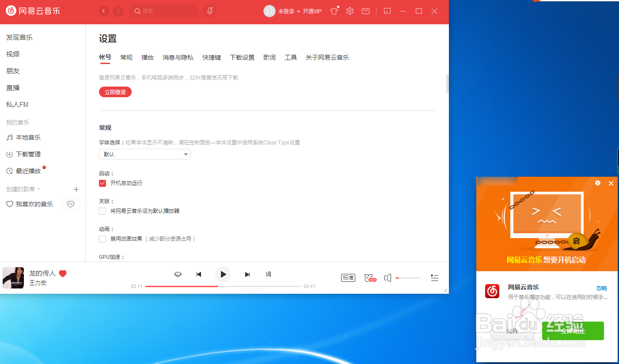
Task: Open 最近播放 in sidebar
Action: tap(23, 171)
